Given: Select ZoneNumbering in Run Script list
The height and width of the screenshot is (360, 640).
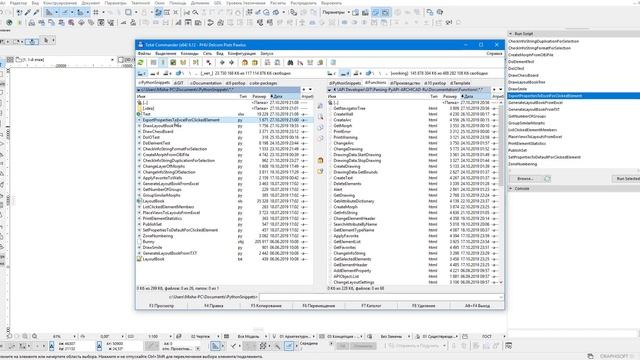Looking at the screenshot, I should [x=522, y=164].
